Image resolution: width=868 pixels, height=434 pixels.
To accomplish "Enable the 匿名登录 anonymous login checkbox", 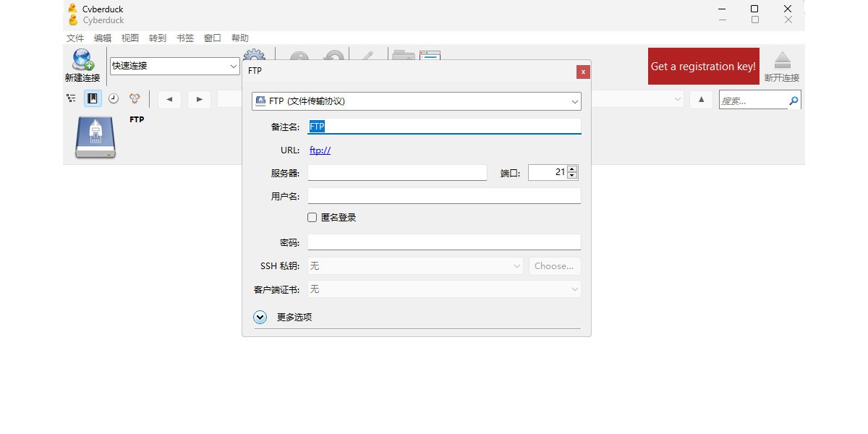I will 312,217.
